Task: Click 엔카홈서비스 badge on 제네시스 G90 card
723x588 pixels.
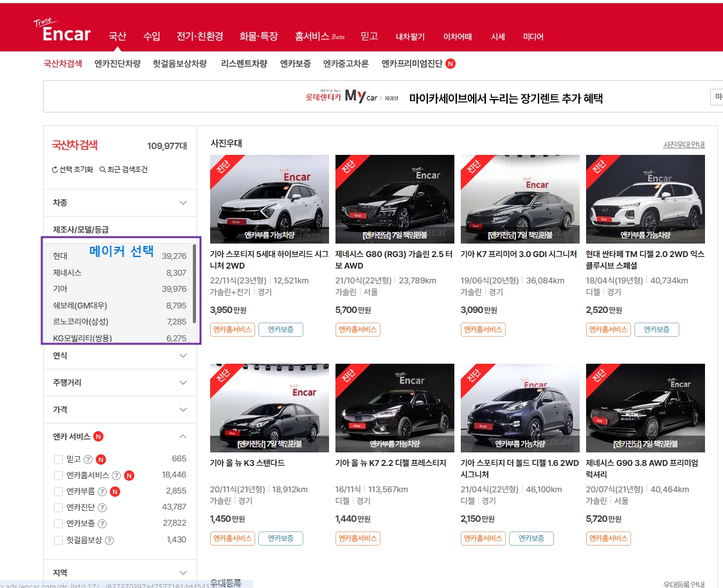Action: point(608,538)
